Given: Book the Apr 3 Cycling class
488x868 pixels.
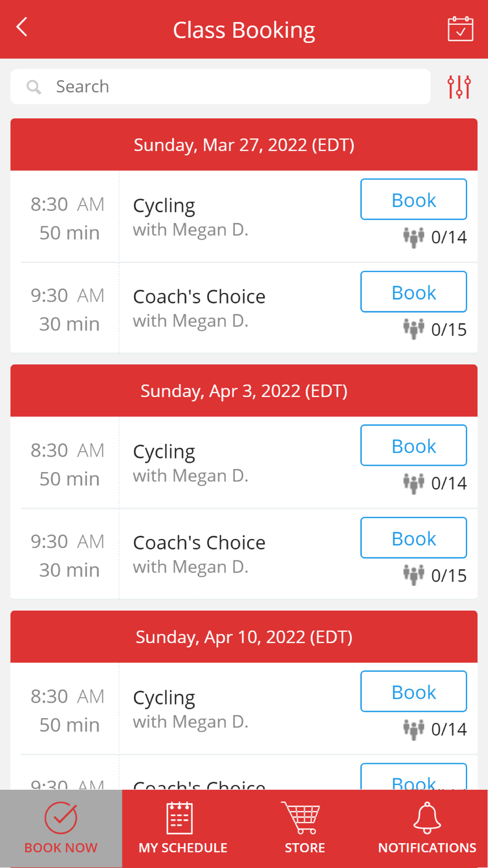Looking at the screenshot, I should coord(413,446).
